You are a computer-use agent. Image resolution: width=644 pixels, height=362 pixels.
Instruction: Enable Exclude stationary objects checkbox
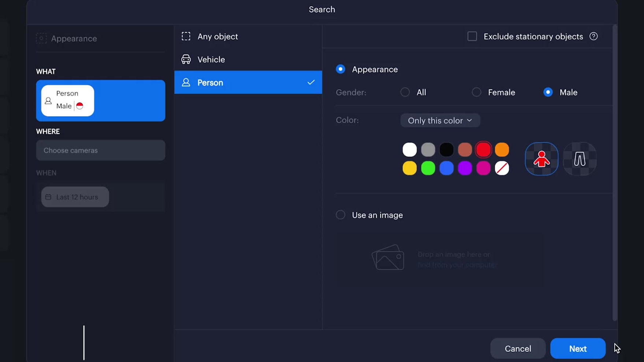coord(472,36)
